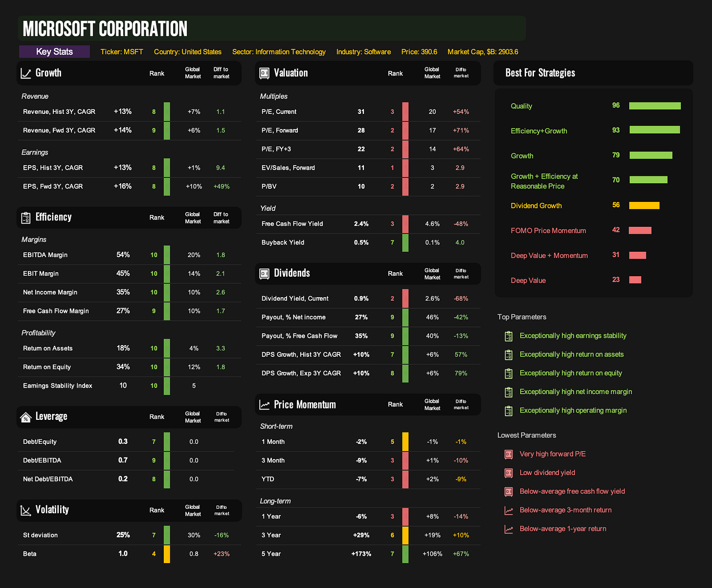Screen dimensions: 712x588
Task: Click Very high forward P/E text
Action: click(553, 454)
